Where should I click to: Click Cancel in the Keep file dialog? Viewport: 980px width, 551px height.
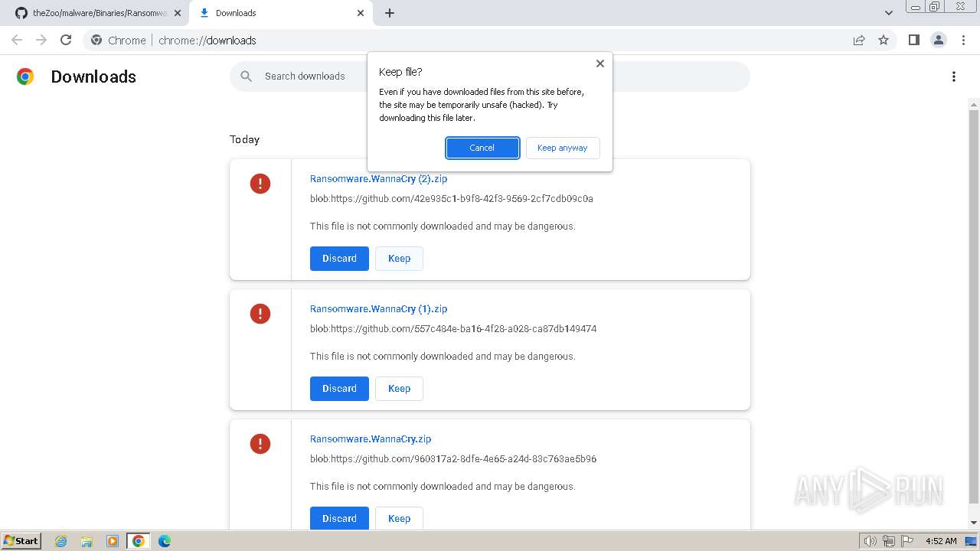click(482, 148)
